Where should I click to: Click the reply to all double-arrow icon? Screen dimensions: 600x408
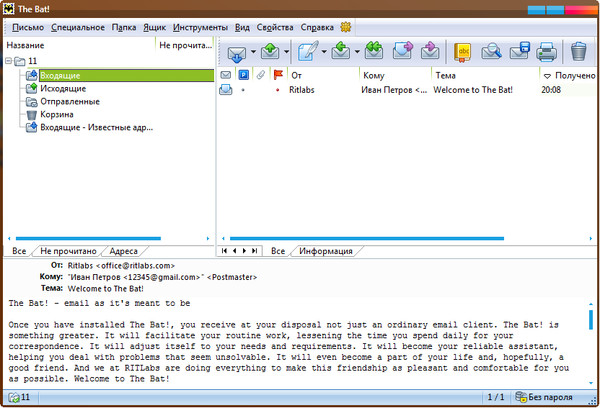(x=374, y=51)
